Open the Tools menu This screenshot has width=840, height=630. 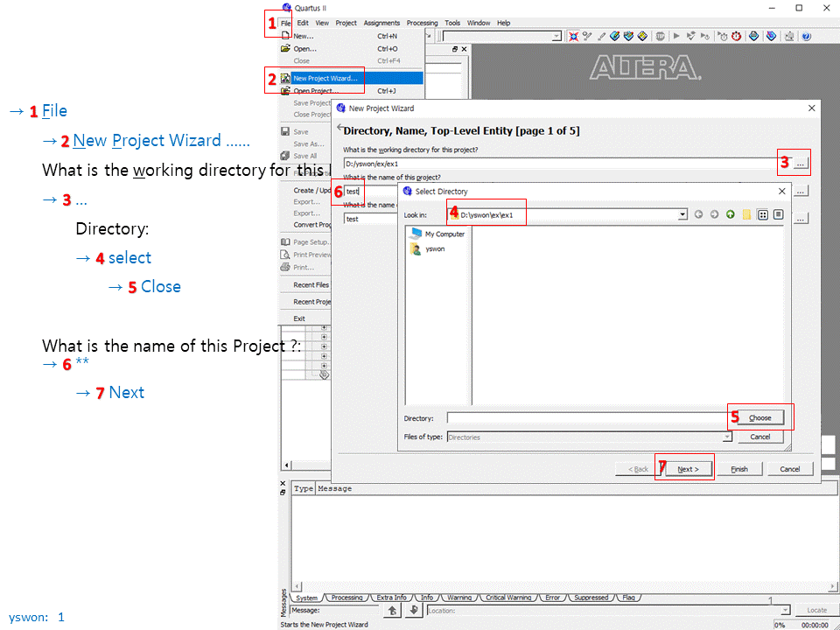pyautogui.click(x=452, y=23)
